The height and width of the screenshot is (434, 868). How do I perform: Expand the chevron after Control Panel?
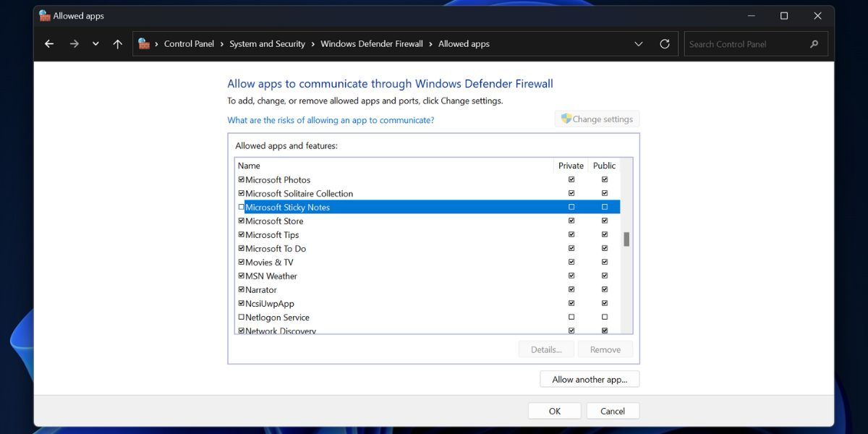pyautogui.click(x=221, y=43)
